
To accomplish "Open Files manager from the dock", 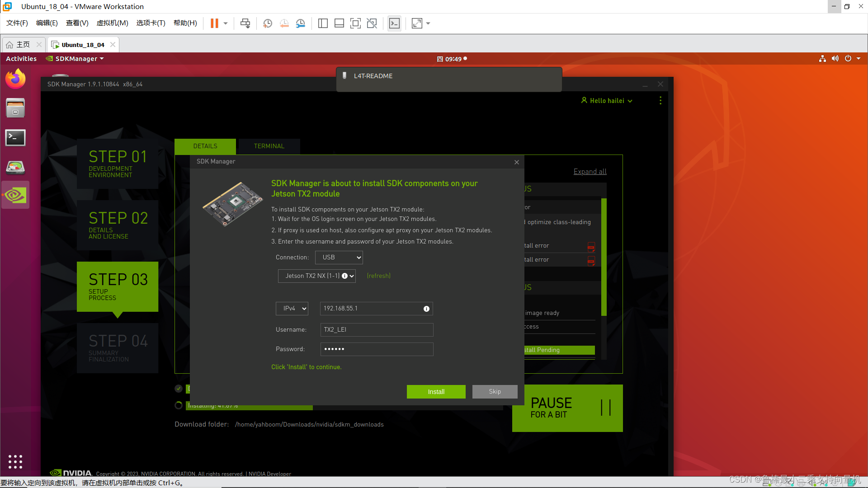I will tap(15, 108).
